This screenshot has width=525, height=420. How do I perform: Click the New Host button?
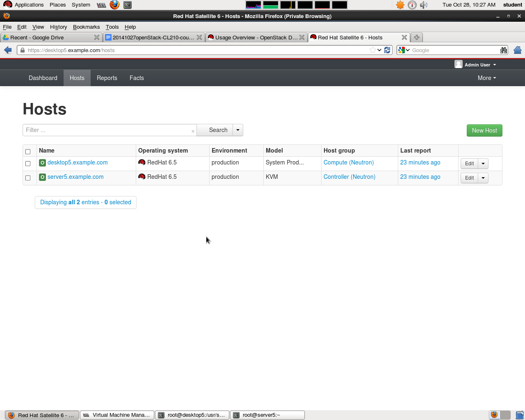pos(484,130)
